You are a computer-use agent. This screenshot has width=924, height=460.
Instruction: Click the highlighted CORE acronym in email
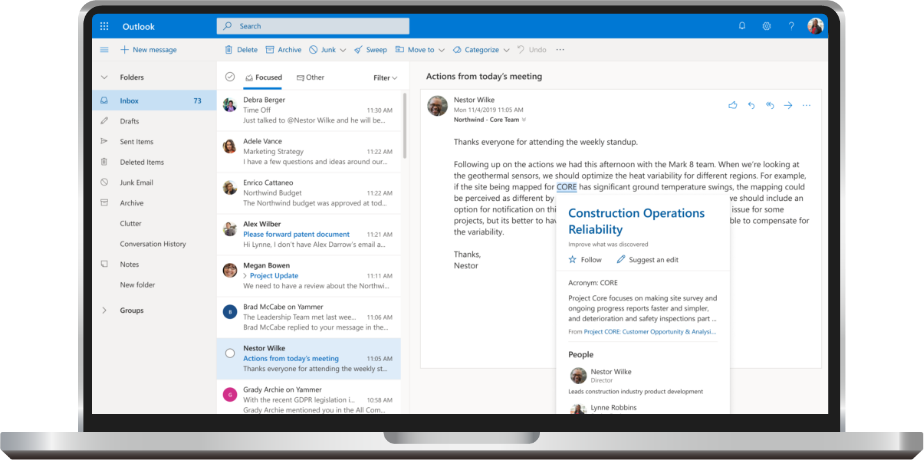[566, 187]
